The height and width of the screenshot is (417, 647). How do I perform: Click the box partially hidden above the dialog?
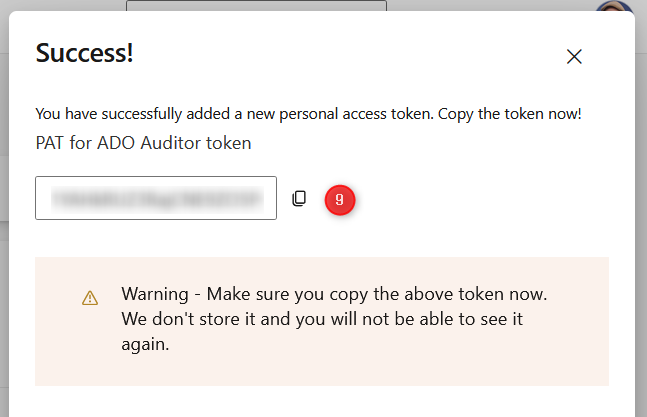[256, 6]
